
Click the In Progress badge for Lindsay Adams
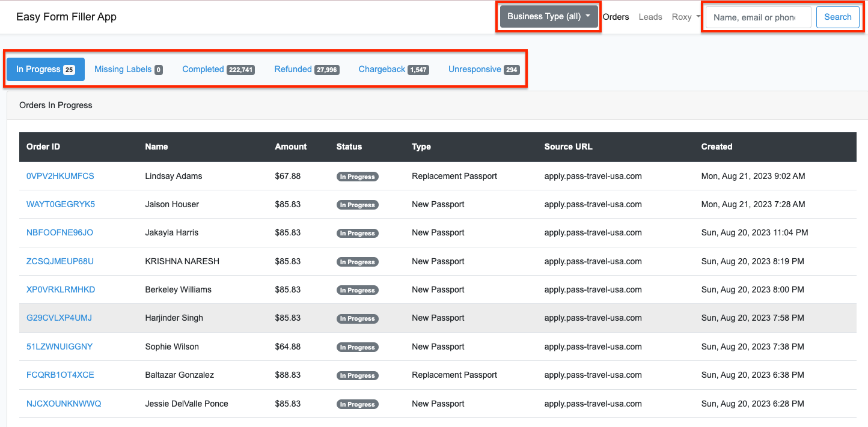coord(357,177)
